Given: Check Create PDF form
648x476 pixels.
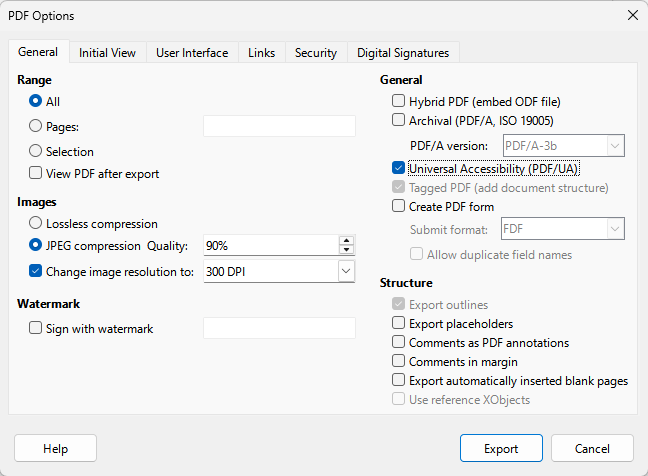Looking at the screenshot, I should 398,206.
